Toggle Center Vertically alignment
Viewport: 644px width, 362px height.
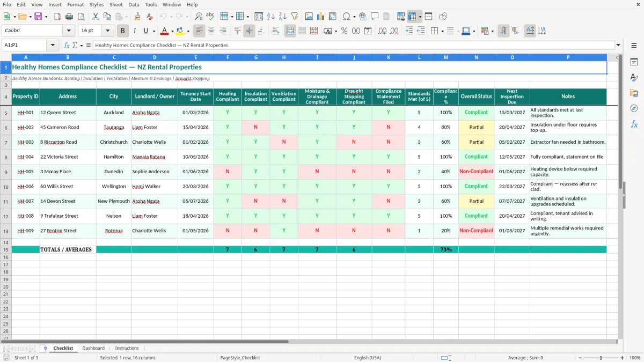pos(249,31)
